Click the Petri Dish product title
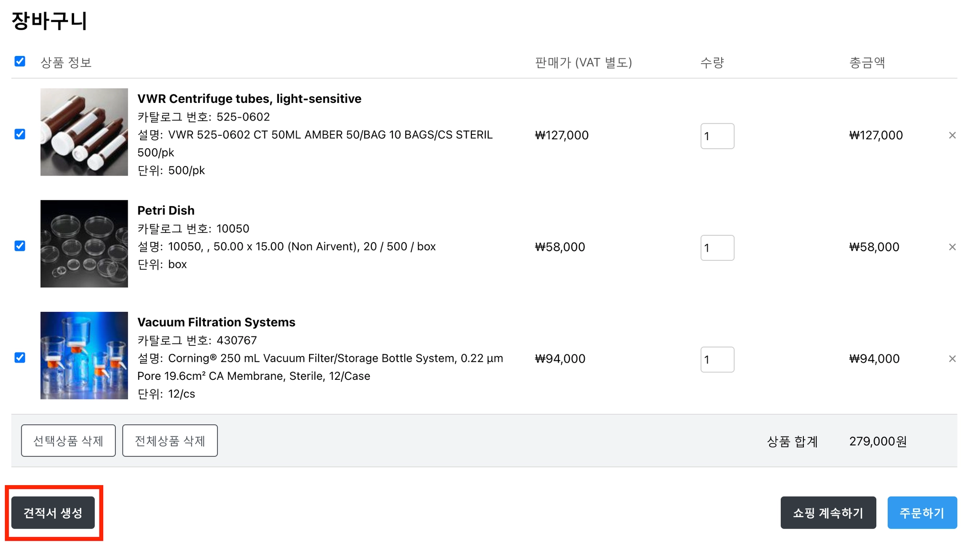The image size is (980, 554). pos(166,211)
